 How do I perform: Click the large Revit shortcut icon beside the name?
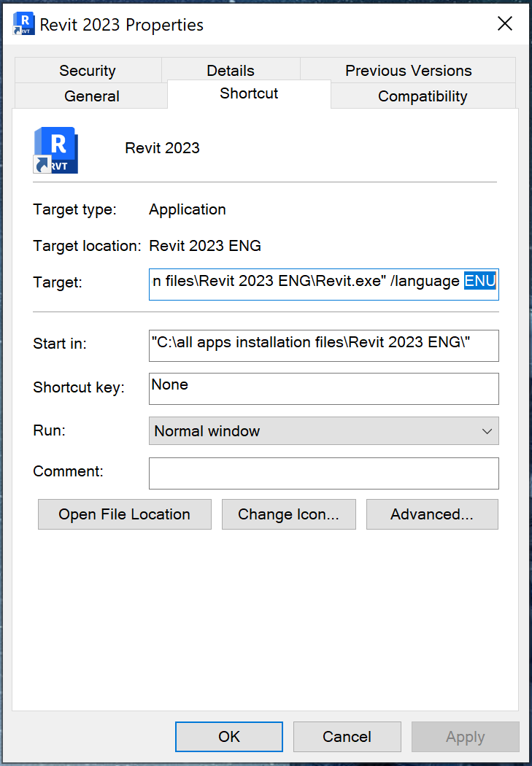coord(55,150)
